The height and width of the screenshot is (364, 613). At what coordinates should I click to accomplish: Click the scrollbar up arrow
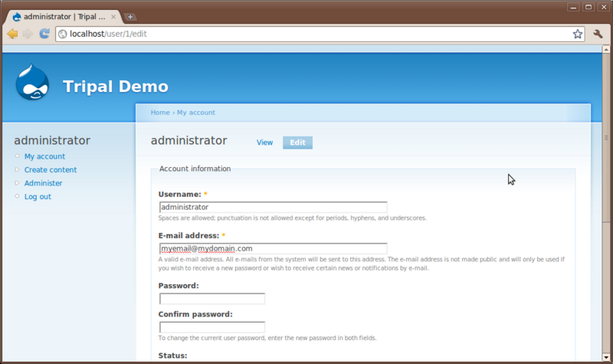(x=606, y=49)
